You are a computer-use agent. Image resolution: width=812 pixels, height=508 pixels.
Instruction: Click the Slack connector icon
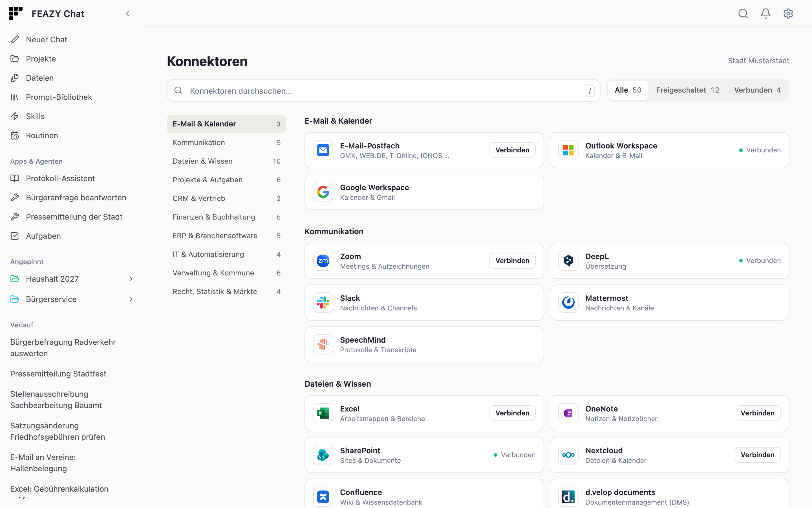[x=323, y=302]
